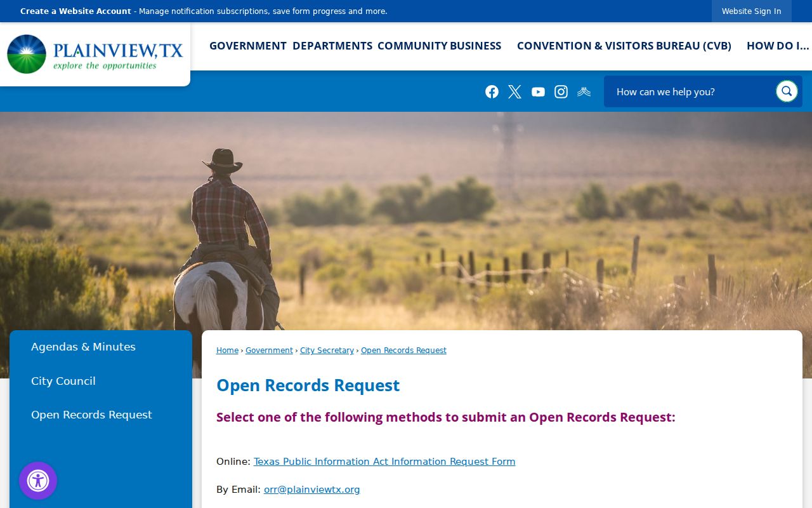
Task: Click the icon right of Instagram
Action: (584, 92)
